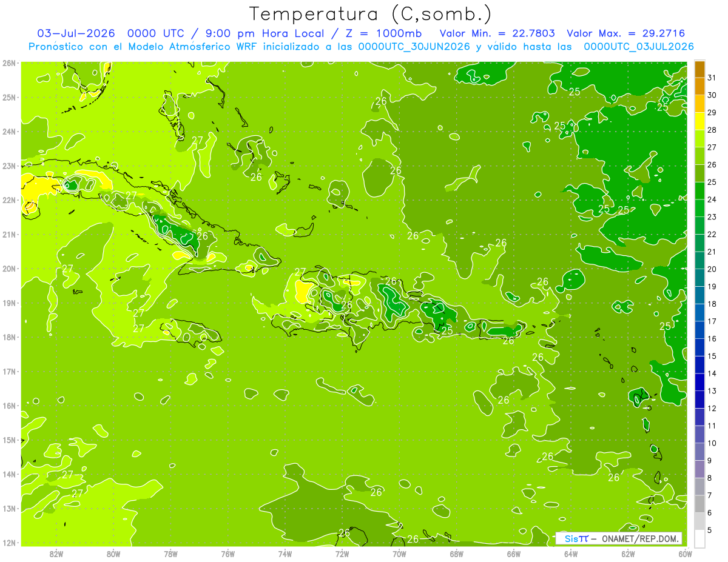This screenshot has width=728, height=562.
Task: Pick the yellow swatch between 28 and 29
Action: click(699, 121)
